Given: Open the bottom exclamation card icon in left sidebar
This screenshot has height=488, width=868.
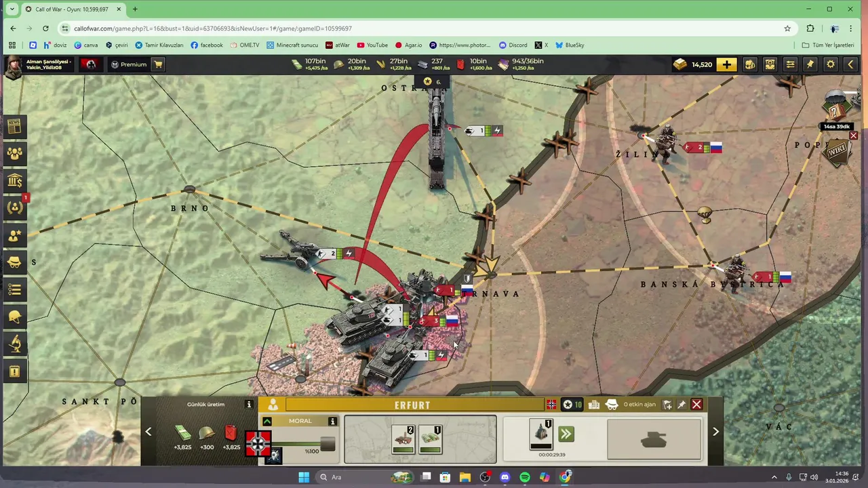Looking at the screenshot, I should pos(14,371).
